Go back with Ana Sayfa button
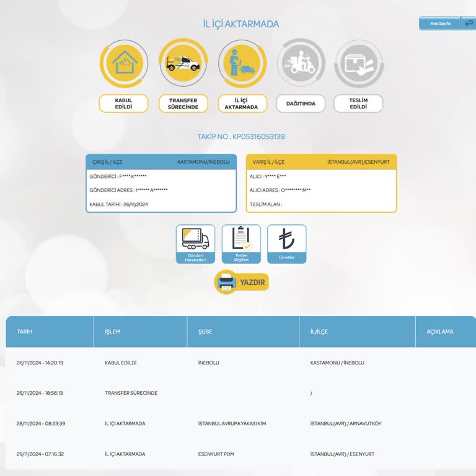 [x=447, y=24]
